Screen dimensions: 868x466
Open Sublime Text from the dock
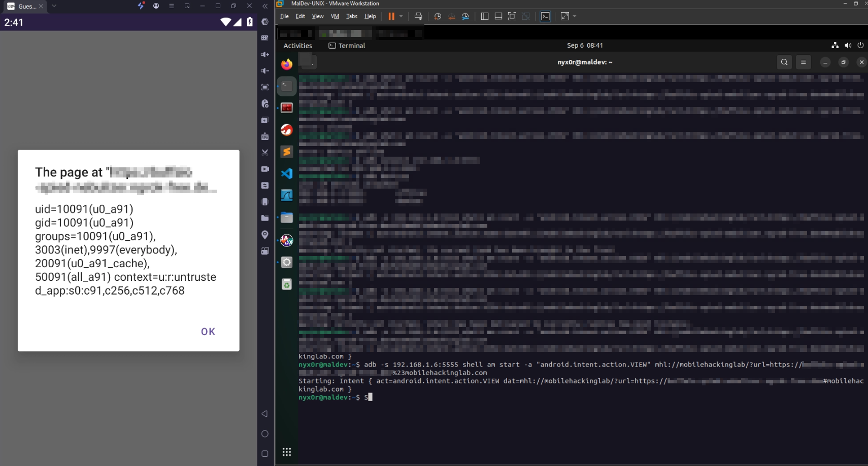(287, 152)
